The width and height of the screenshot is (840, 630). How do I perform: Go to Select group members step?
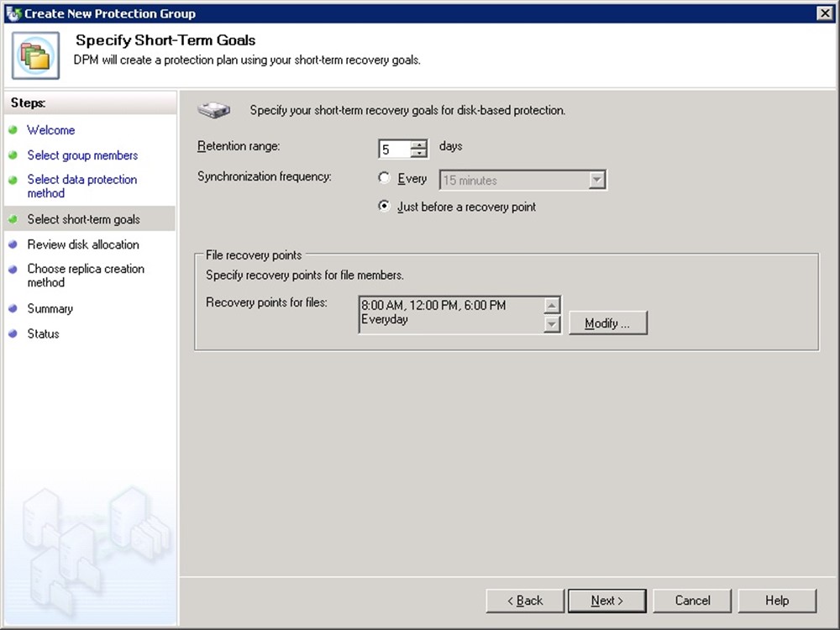point(82,155)
